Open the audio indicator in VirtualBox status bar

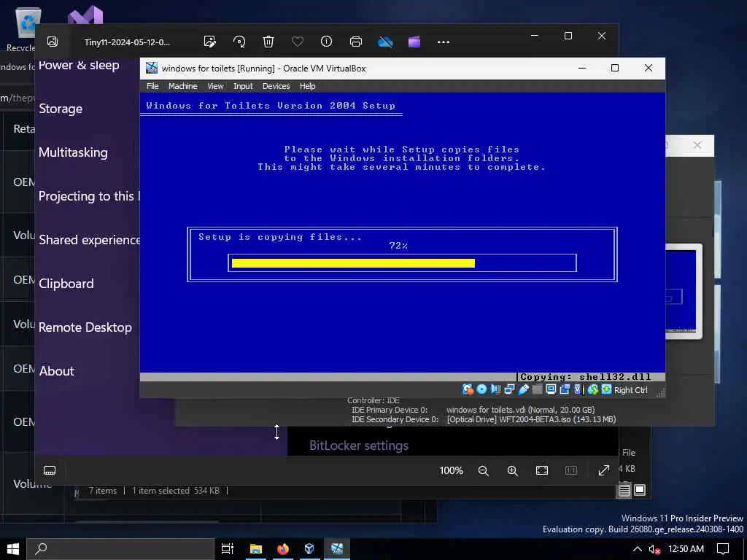click(x=495, y=389)
